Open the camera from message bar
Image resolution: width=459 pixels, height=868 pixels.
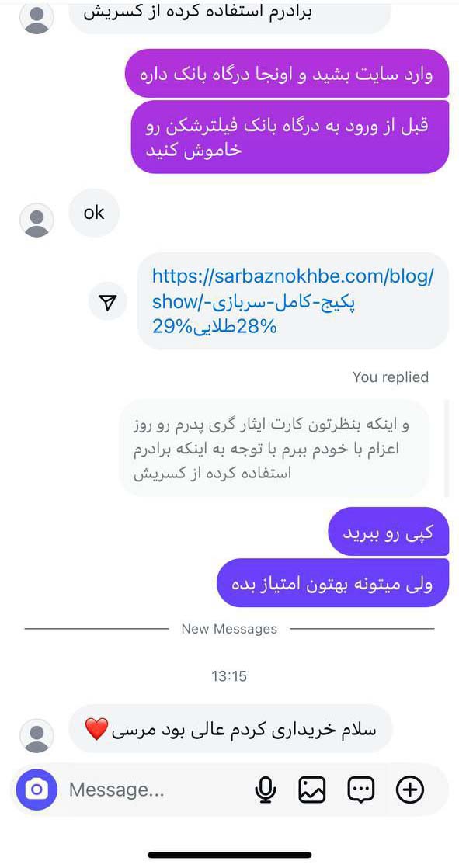pyautogui.click(x=37, y=790)
